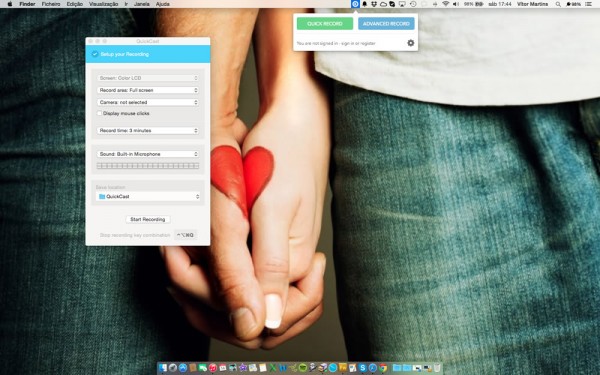Open the Apple menu
This screenshot has width=600, height=375.
(10, 4)
